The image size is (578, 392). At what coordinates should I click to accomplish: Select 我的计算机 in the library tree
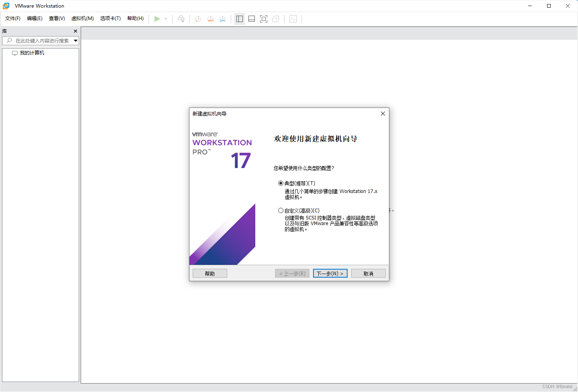pos(32,53)
